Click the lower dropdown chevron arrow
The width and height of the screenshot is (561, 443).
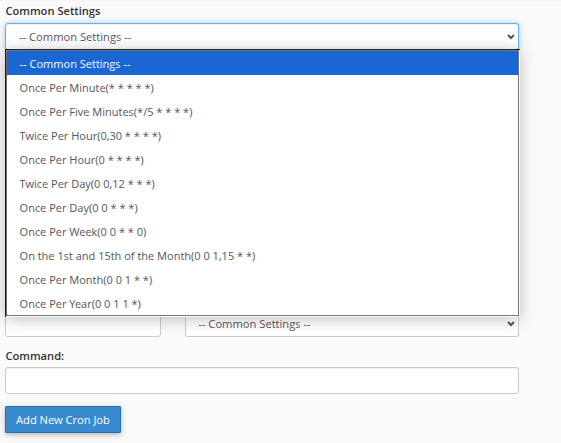point(511,324)
